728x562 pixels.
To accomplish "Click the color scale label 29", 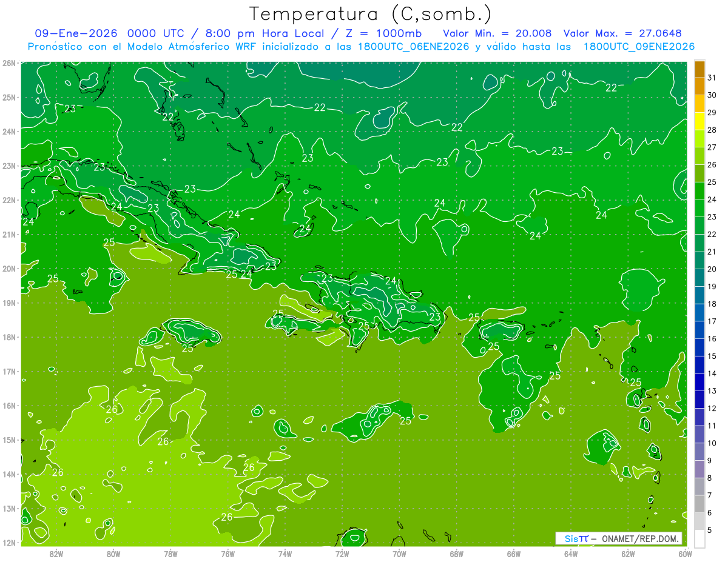I will tap(712, 113).
